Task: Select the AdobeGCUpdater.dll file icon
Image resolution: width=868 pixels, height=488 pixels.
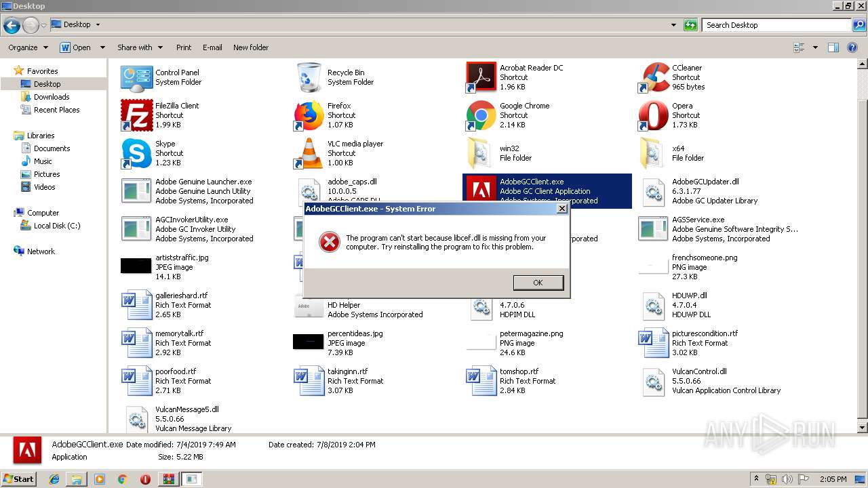Action: pos(653,192)
